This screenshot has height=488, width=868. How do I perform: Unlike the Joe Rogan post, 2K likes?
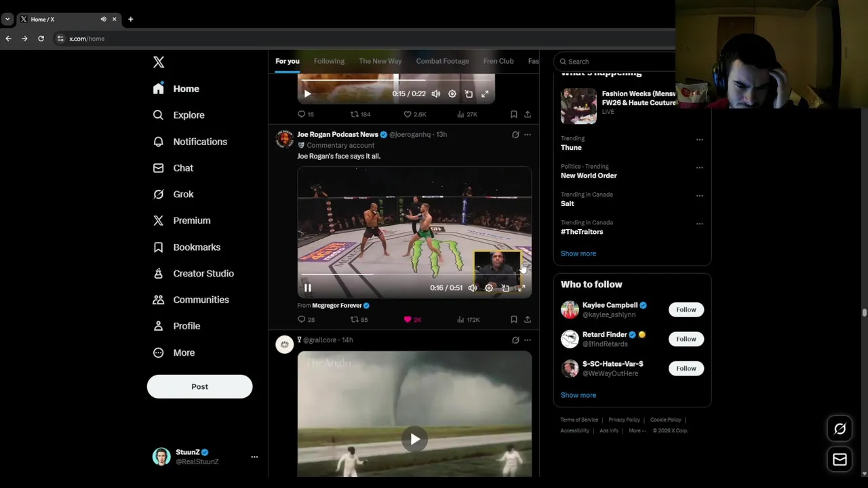(x=412, y=319)
